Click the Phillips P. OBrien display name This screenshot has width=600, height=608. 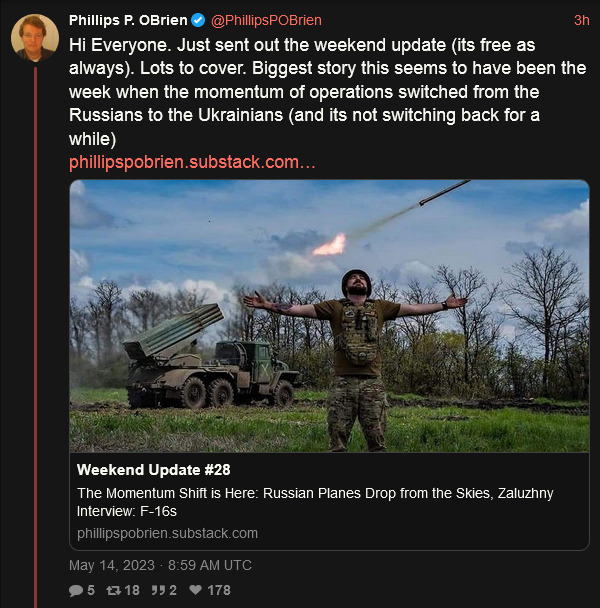click(128, 20)
